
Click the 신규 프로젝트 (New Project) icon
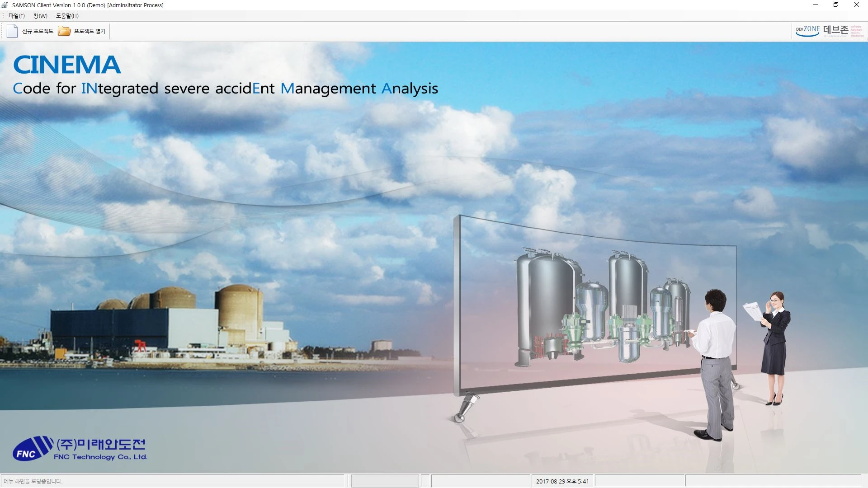click(x=12, y=30)
